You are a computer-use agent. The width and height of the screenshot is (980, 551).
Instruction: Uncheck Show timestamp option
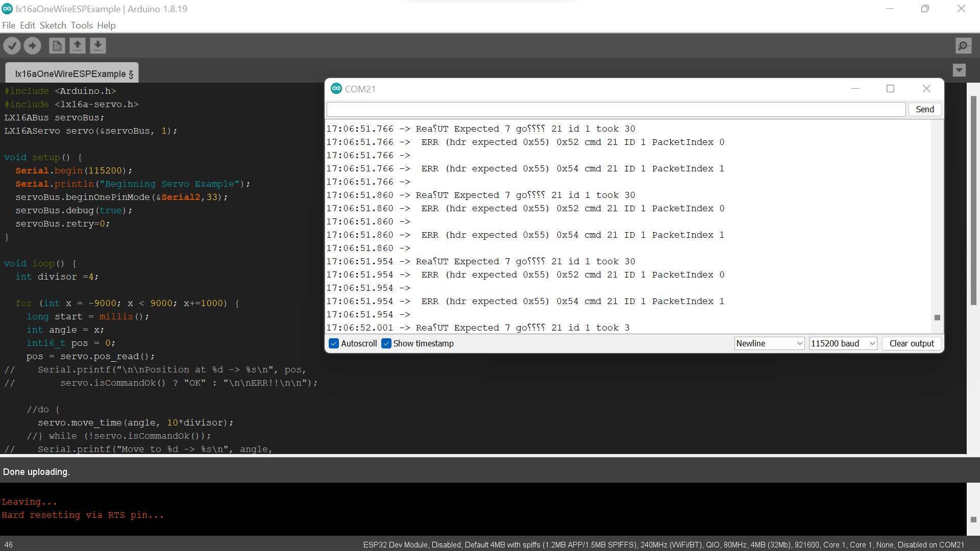pyautogui.click(x=386, y=343)
